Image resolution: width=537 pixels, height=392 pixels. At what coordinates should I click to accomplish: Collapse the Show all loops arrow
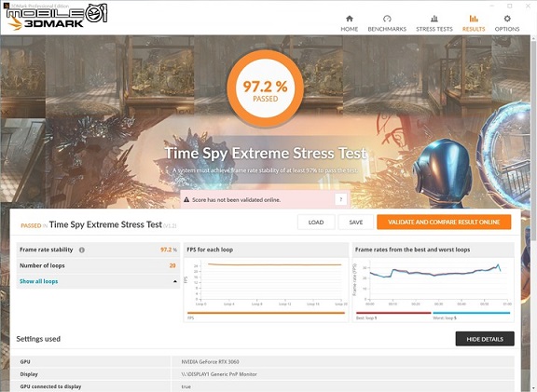click(175, 281)
